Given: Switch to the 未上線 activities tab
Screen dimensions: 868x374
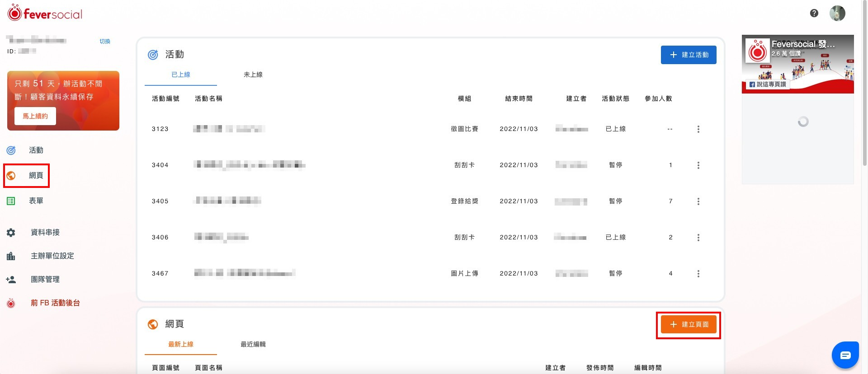Looking at the screenshot, I should click(253, 75).
